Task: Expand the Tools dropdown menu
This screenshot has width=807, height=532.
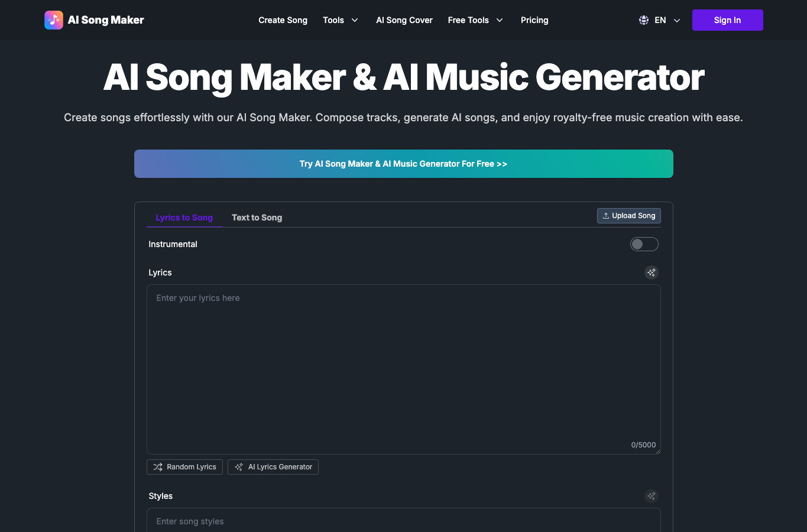Action: [341, 20]
